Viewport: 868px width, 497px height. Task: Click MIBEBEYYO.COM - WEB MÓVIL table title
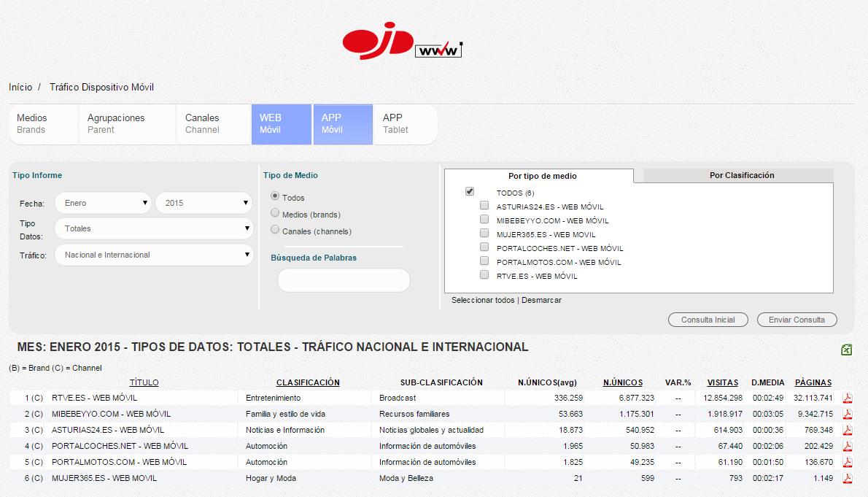112,414
